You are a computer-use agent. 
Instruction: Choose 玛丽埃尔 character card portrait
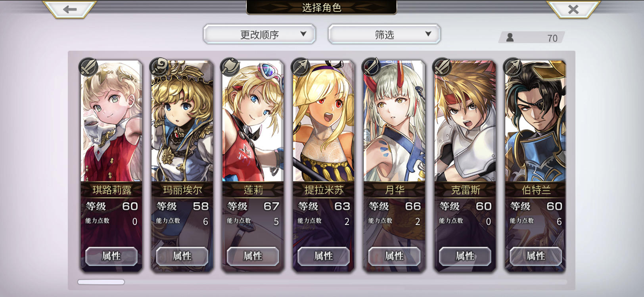[x=182, y=121]
